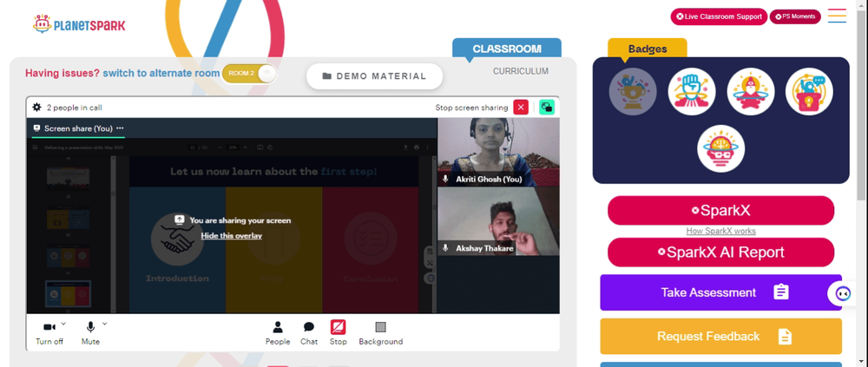The image size is (868, 367).
Task: Open Screen share three-dots options
Action: pos(120,128)
